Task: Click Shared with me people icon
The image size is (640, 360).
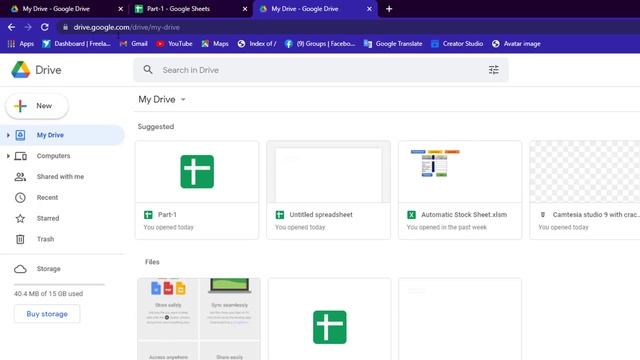Action: pyautogui.click(x=20, y=177)
